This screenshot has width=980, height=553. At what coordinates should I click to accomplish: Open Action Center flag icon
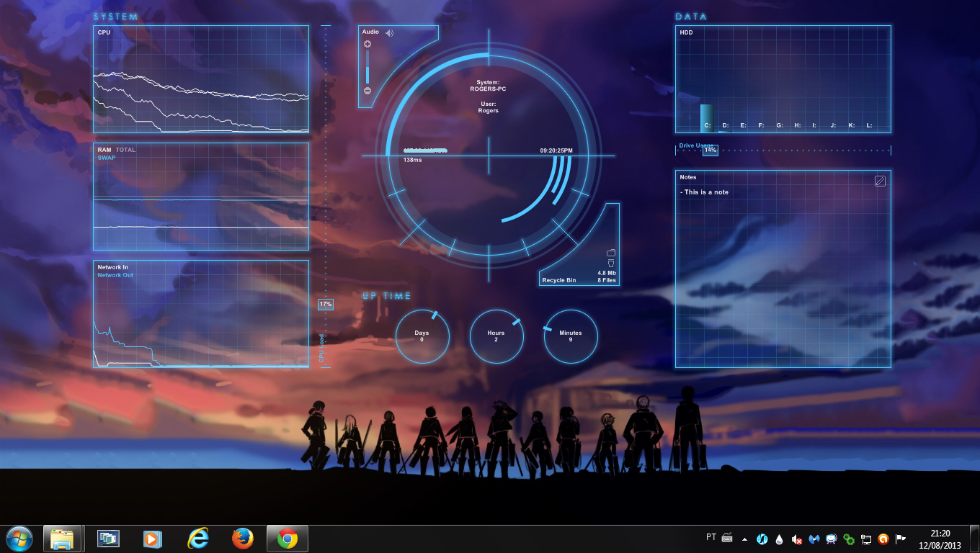(x=901, y=539)
